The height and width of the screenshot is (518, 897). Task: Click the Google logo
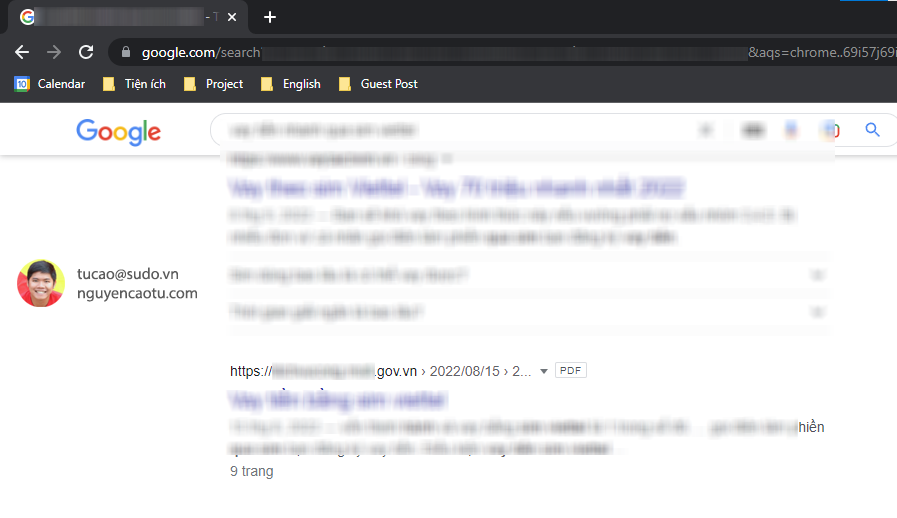tap(118, 132)
